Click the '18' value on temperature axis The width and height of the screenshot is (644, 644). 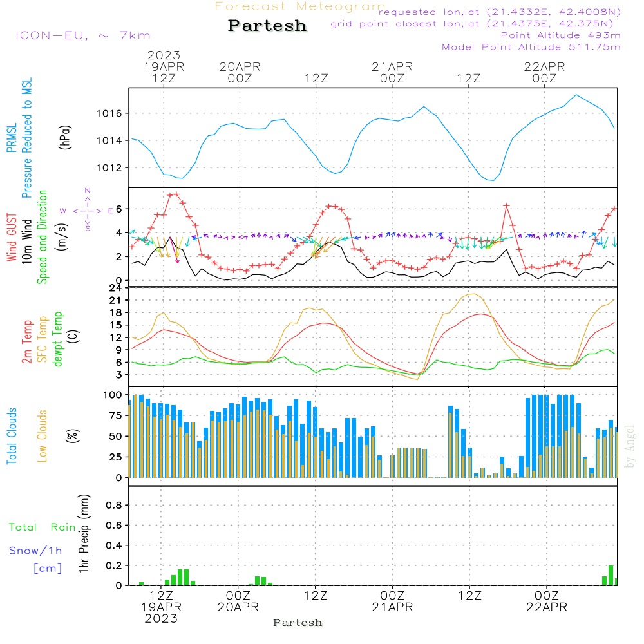coord(116,313)
